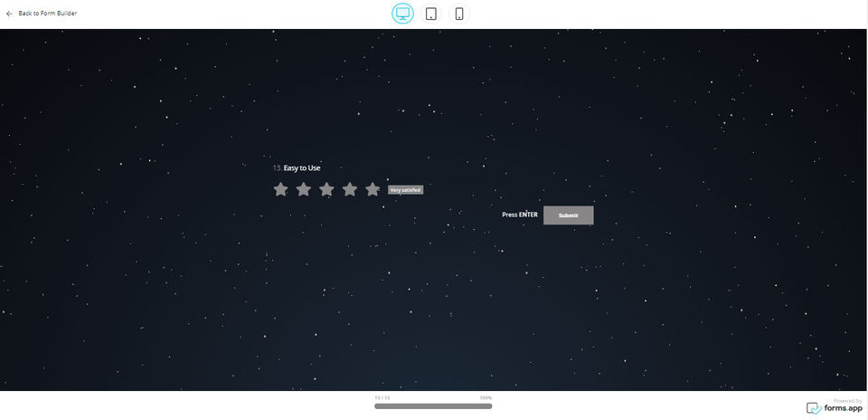Go back to Form Builder
Image resolution: width=868 pixels, height=420 pixels.
48,14
